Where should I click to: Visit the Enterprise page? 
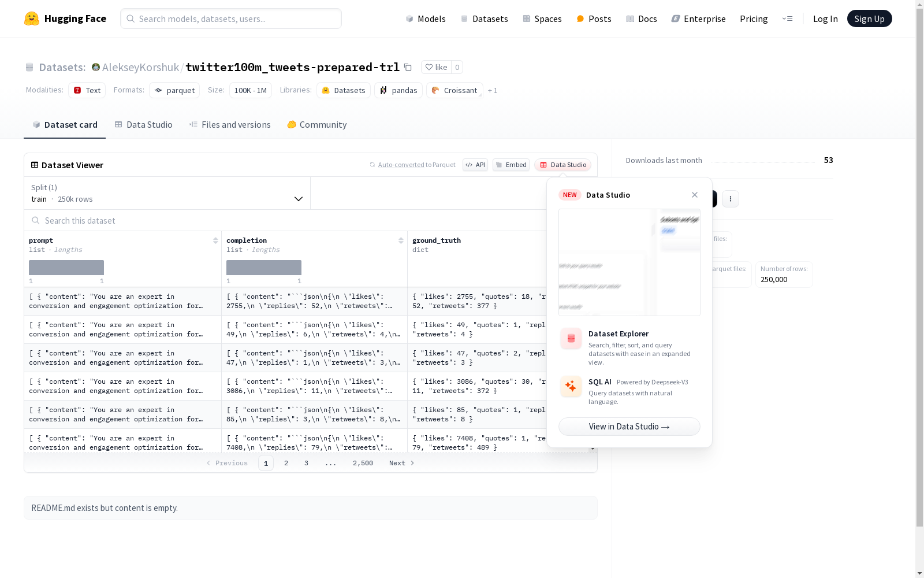(698, 18)
